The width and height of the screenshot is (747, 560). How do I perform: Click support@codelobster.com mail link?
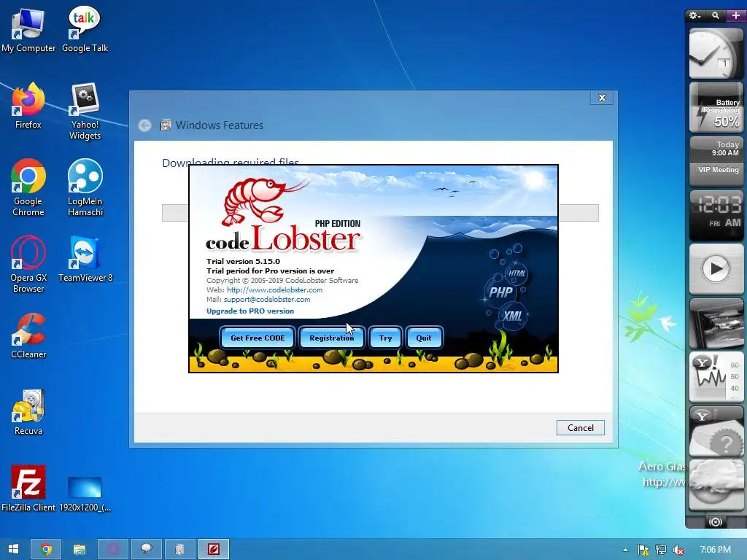267,299
